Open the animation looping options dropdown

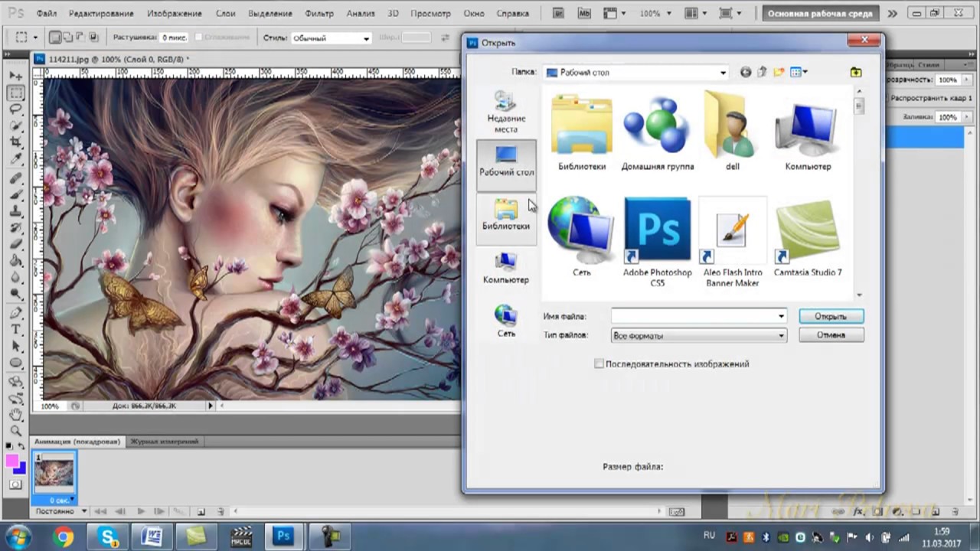point(60,511)
